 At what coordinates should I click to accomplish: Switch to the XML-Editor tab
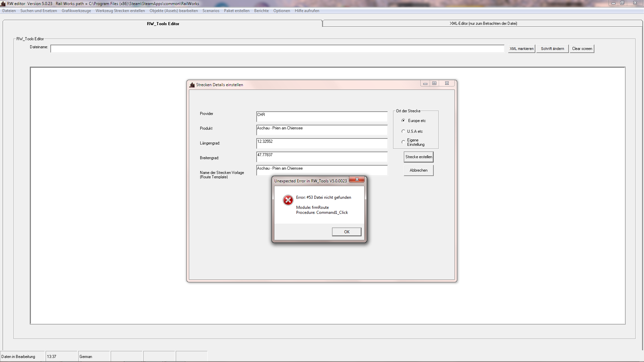[x=483, y=23]
